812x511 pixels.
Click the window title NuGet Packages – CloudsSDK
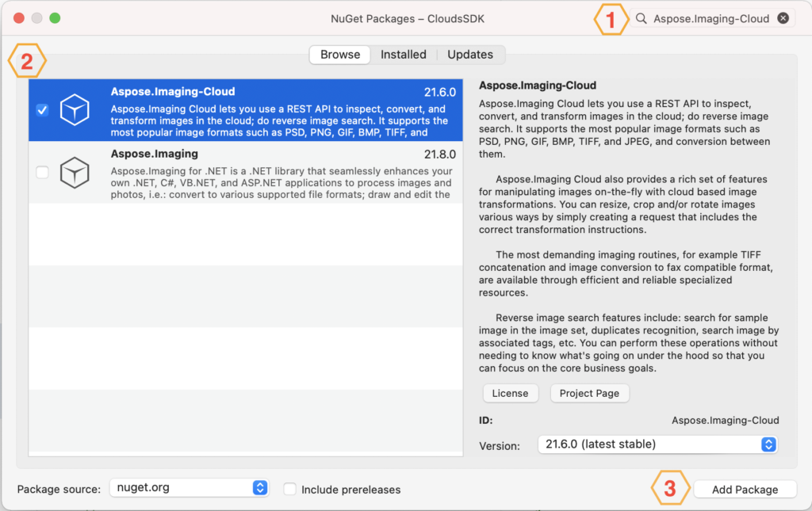tap(408, 19)
